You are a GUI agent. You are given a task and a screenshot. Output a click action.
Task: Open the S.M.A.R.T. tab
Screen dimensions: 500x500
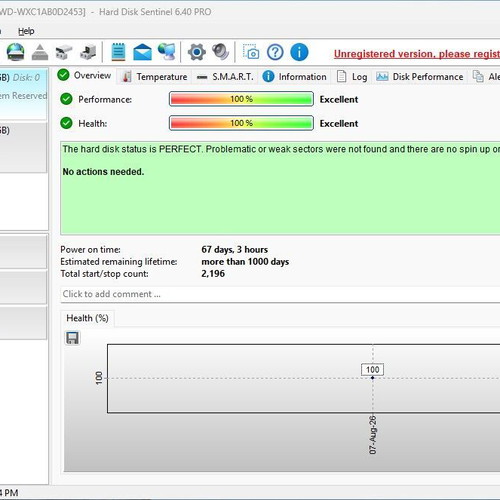tap(225, 77)
